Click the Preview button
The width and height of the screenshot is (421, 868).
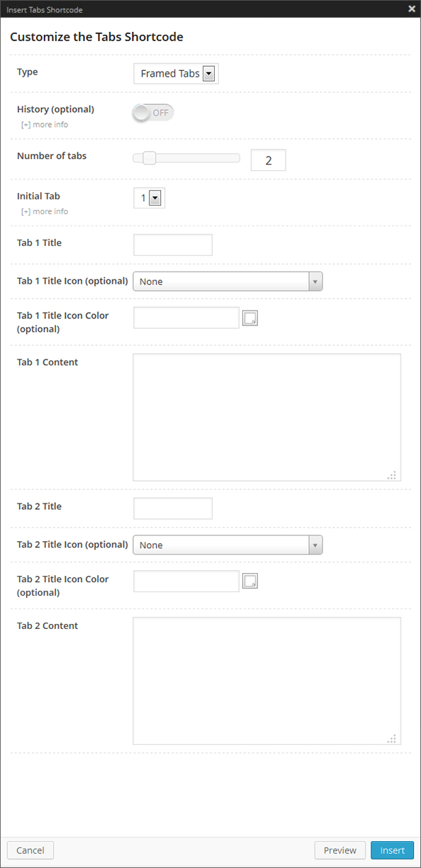pos(339,850)
